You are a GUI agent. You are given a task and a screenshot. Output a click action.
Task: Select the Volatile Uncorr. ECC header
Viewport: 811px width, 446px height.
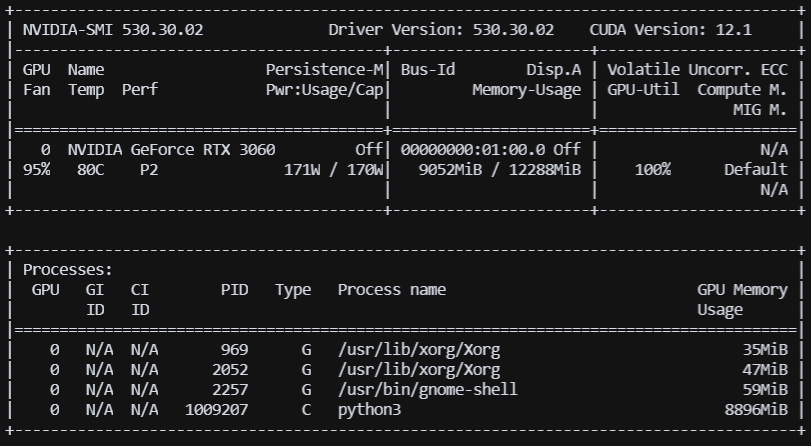[697, 70]
